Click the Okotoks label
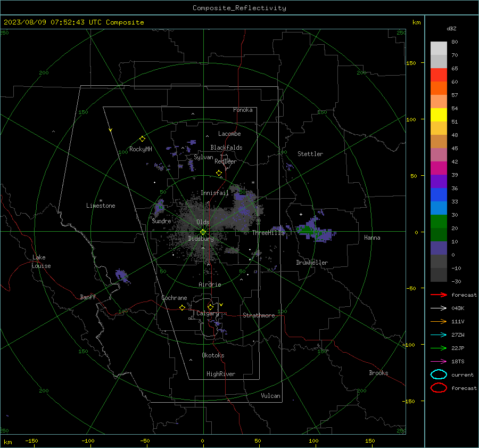The height and width of the screenshot is (448, 479). (x=213, y=355)
